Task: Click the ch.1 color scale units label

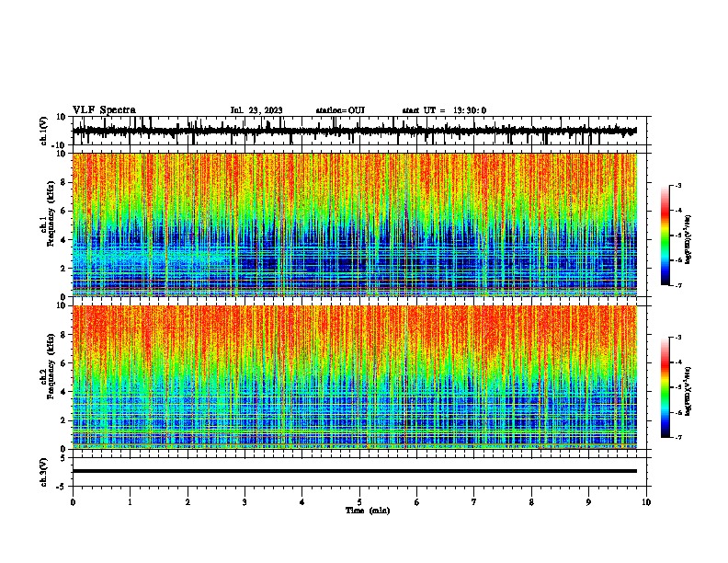Action: [688, 239]
